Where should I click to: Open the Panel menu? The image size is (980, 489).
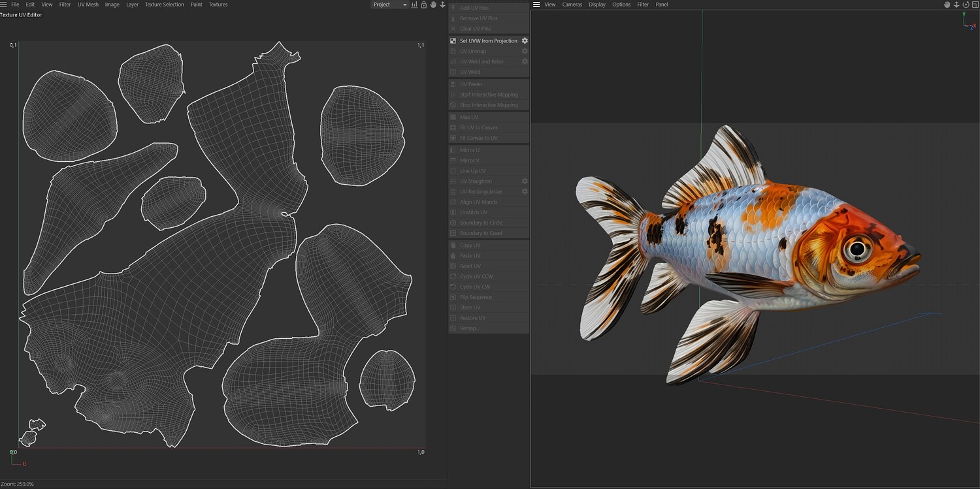point(662,5)
